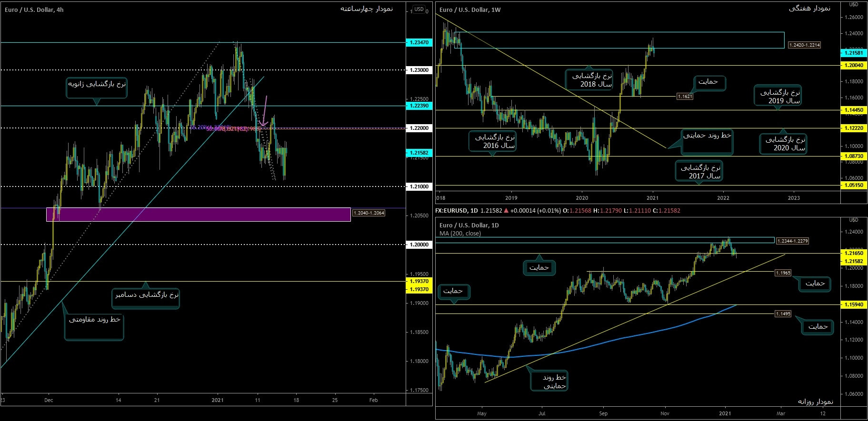868x421 pixels.
Task: Click the 1.21650 yellow price label
Action: pos(853,254)
